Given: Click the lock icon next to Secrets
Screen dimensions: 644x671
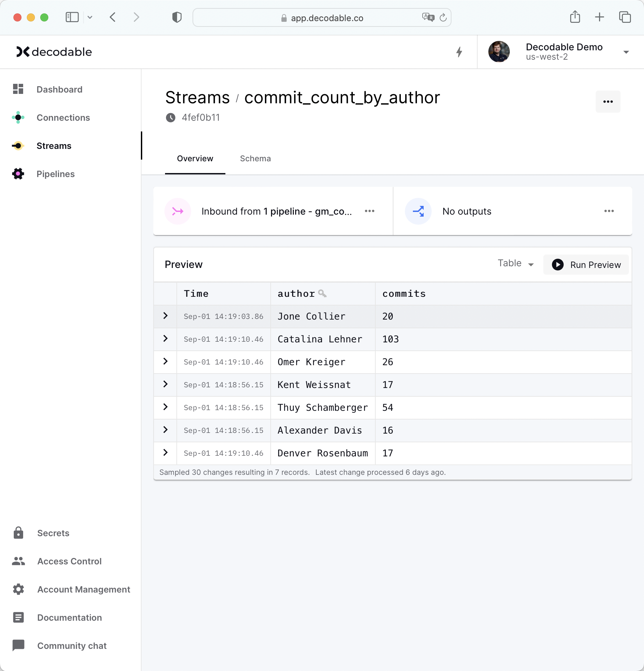Looking at the screenshot, I should point(18,533).
